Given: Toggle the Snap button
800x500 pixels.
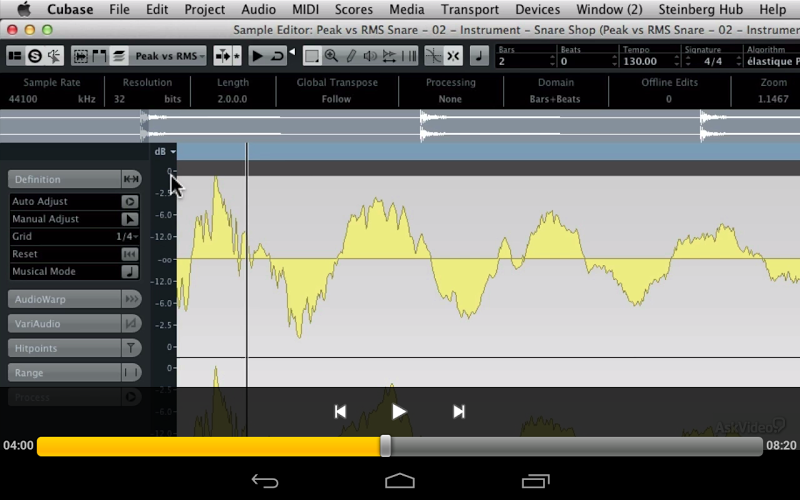Looking at the screenshot, I should click(453, 56).
